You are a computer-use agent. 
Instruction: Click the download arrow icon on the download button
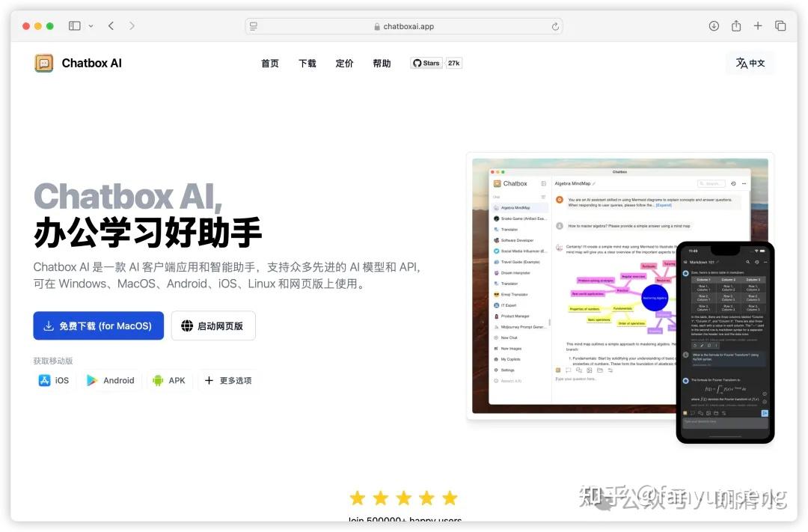[49, 325]
